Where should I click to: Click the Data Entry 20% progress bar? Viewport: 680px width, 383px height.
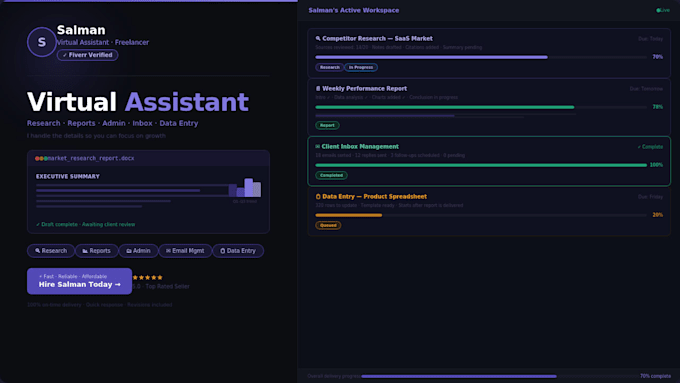pyautogui.click(x=481, y=215)
